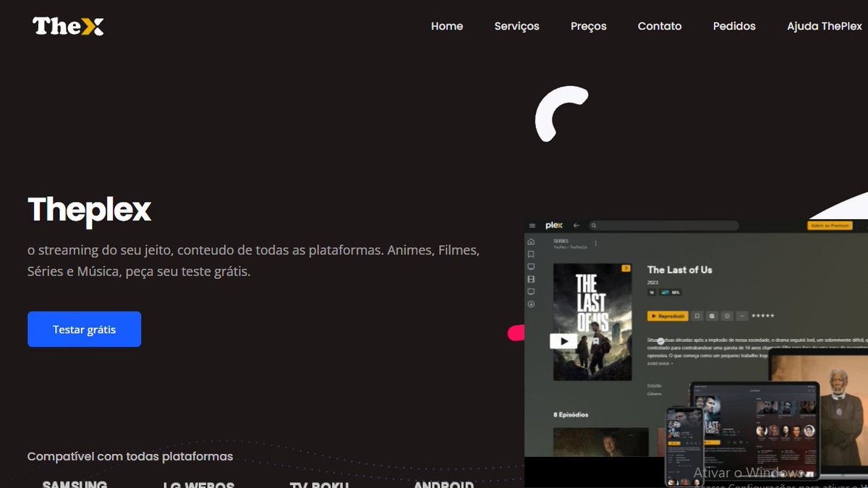Click the Plex logo in the screenshot
Image resolution: width=868 pixels, height=488 pixels.
(x=554, y=226)
